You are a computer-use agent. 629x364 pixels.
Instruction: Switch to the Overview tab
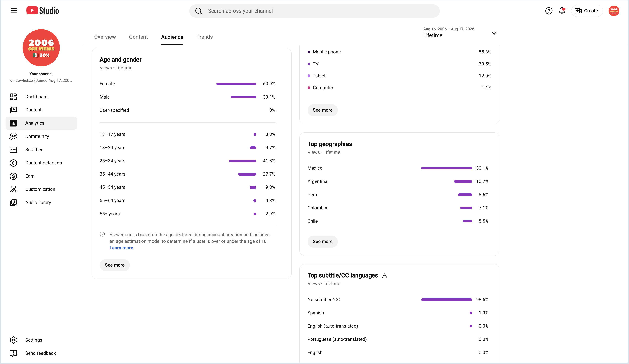(x=105, y=37)
